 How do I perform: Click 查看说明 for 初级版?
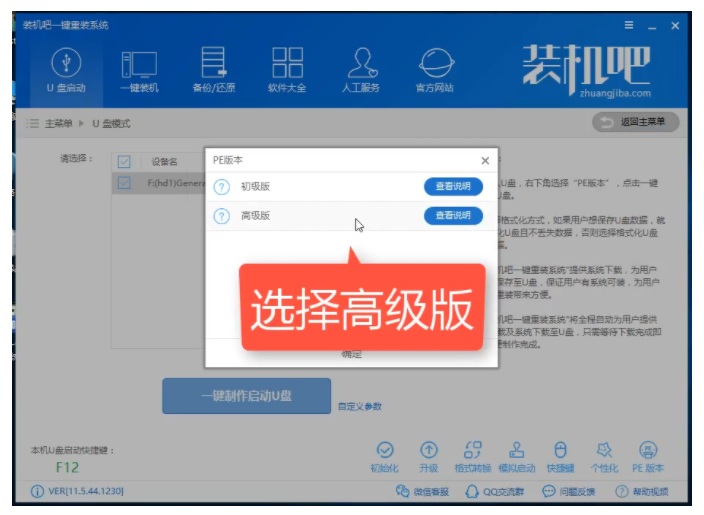coord(453,187)
